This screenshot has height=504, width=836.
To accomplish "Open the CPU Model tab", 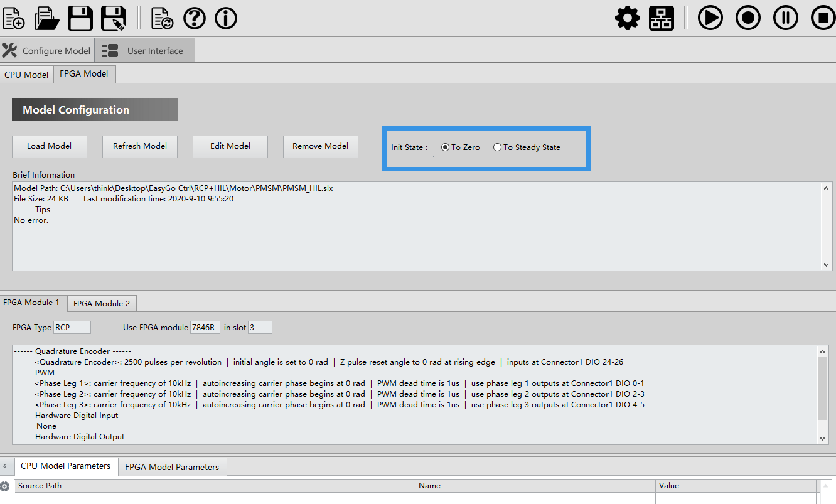I will 26,75.
